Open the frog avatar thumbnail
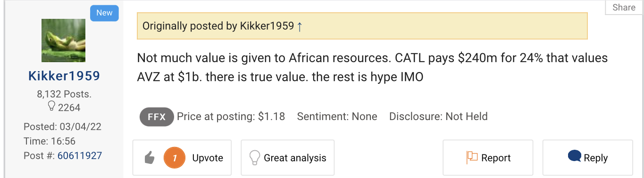 point(63,40)
